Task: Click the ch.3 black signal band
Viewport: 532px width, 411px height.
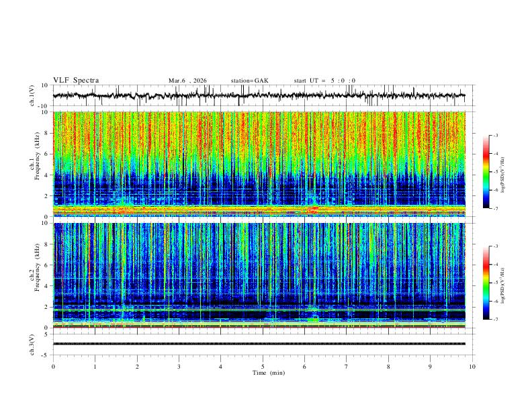Action: [x=259, y=344]
